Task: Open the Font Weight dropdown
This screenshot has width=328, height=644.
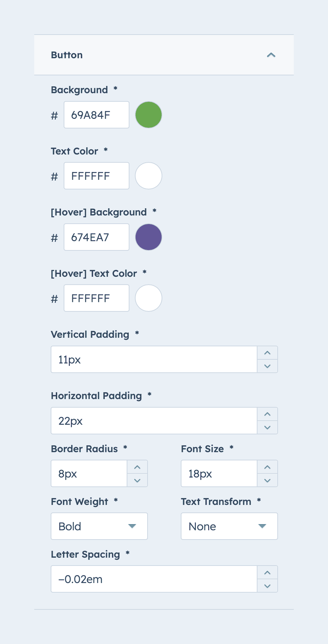Action: click(x=99, y=526)
